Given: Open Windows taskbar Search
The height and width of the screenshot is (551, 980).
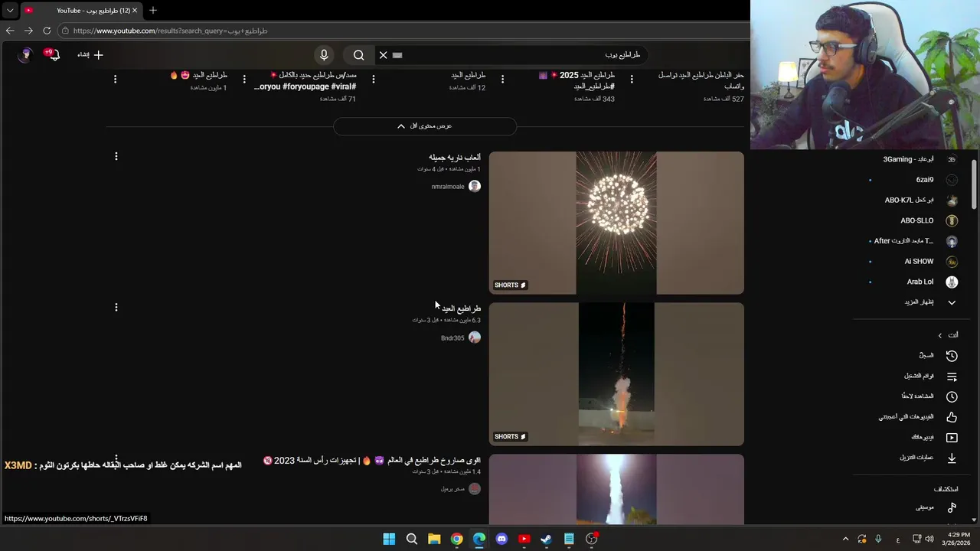Looking at the screenshot, I should 411,539.
